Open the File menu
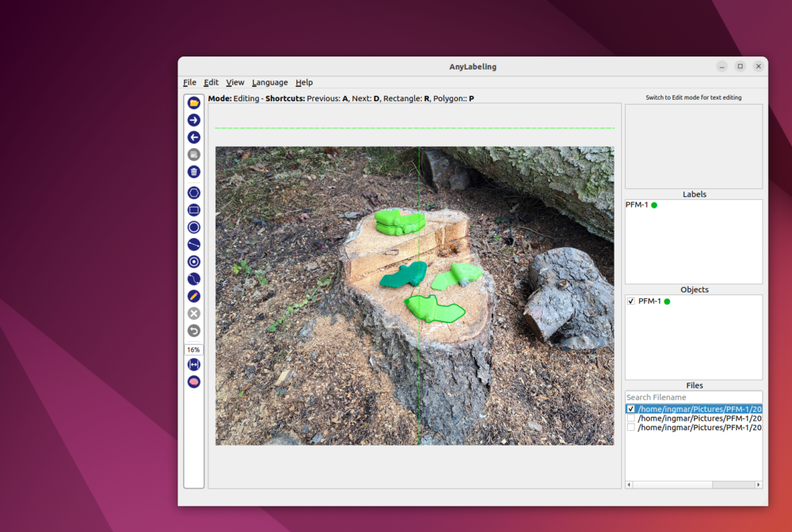 tap(189, 83)
